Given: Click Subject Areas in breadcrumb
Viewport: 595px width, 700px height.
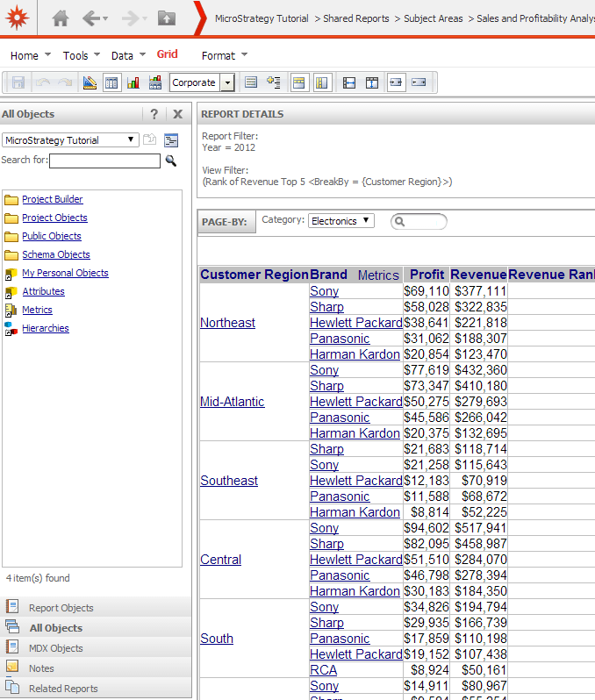Looking at the screenshot, I should (x=433, y=18).
